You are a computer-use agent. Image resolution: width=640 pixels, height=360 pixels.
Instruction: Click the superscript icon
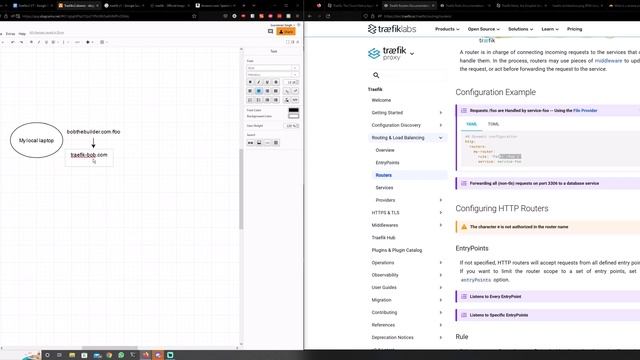(x=295, y=91)
